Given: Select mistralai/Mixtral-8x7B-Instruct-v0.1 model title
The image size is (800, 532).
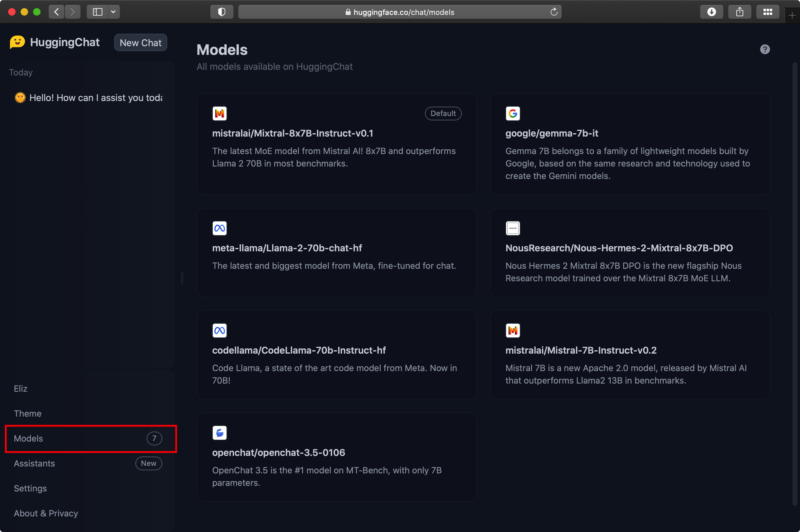Looking at the screenshot, I should (x=293, y=133).
